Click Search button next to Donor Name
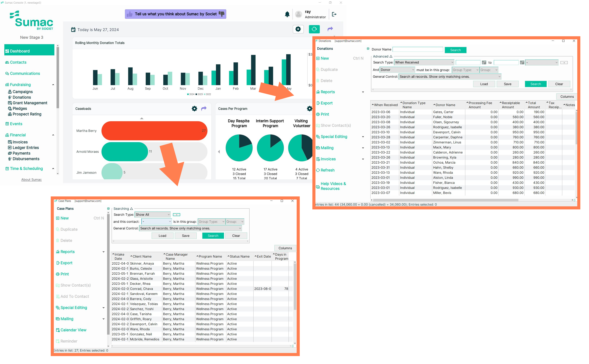This screenshot has height=364, width=589. [455, 50]
